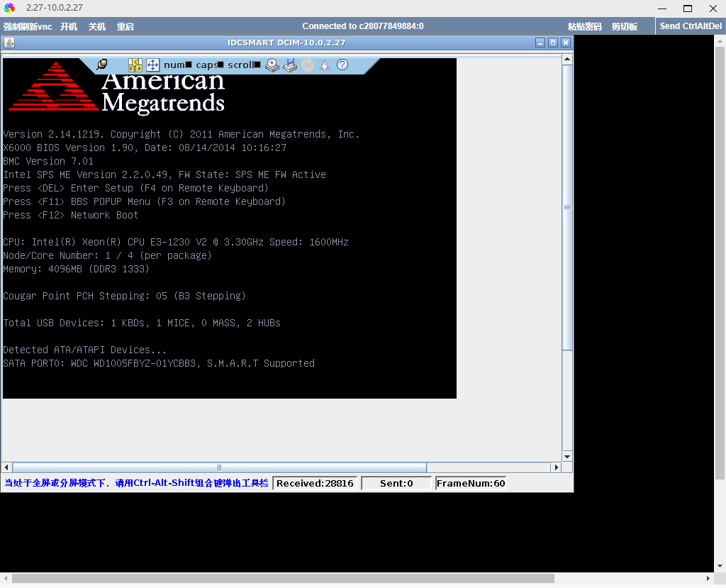
Task: Click the scroll-down arrow of inner viewer
Action: tap(567, 455)
